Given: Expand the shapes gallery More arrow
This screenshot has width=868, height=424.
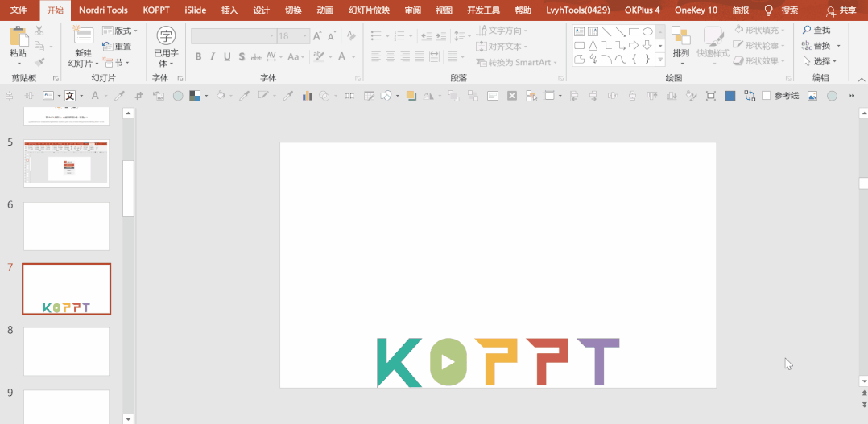Looking at the screenshot, I should (x=660, y=60).
